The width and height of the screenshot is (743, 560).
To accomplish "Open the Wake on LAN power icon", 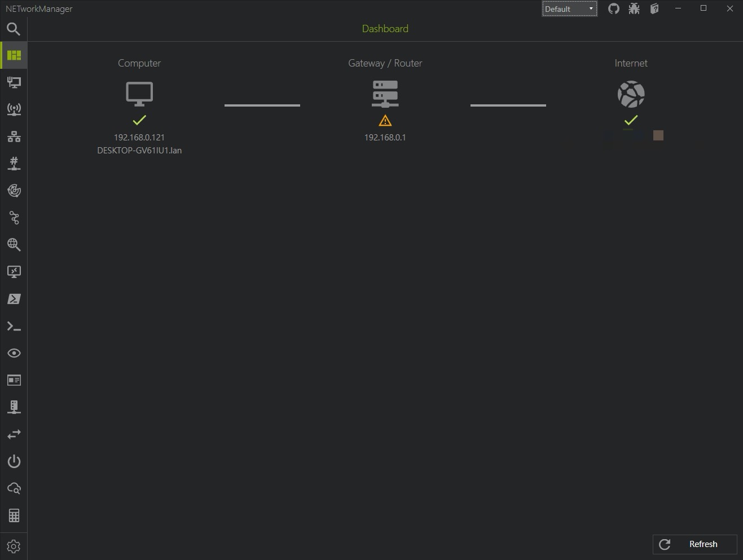I will pos(14,461).
